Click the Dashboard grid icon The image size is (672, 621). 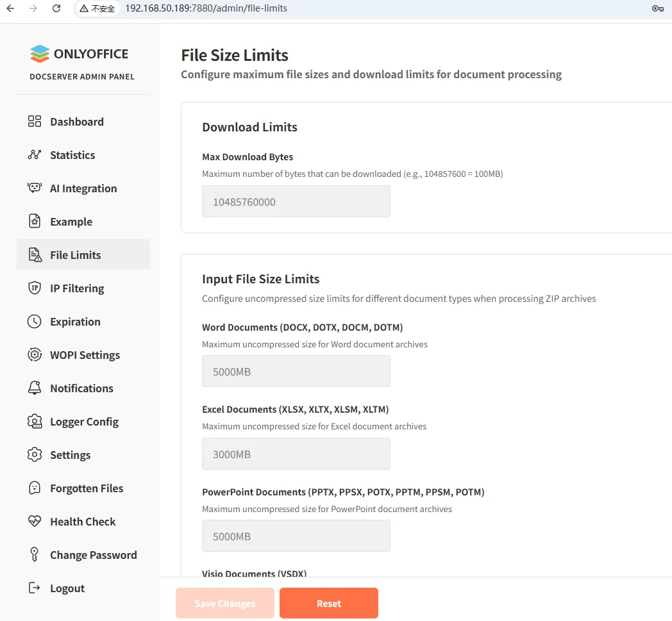pyautogui.click(x=35, y=122)
